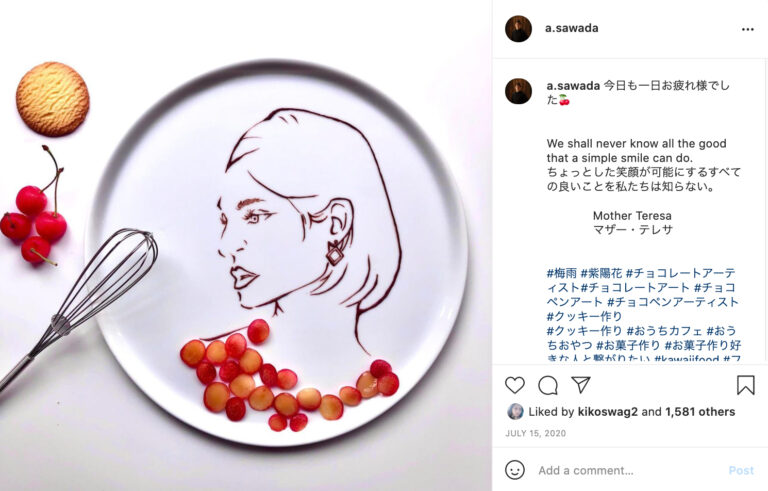
Task: Click the Post comment button
Action: pos(741,470)
